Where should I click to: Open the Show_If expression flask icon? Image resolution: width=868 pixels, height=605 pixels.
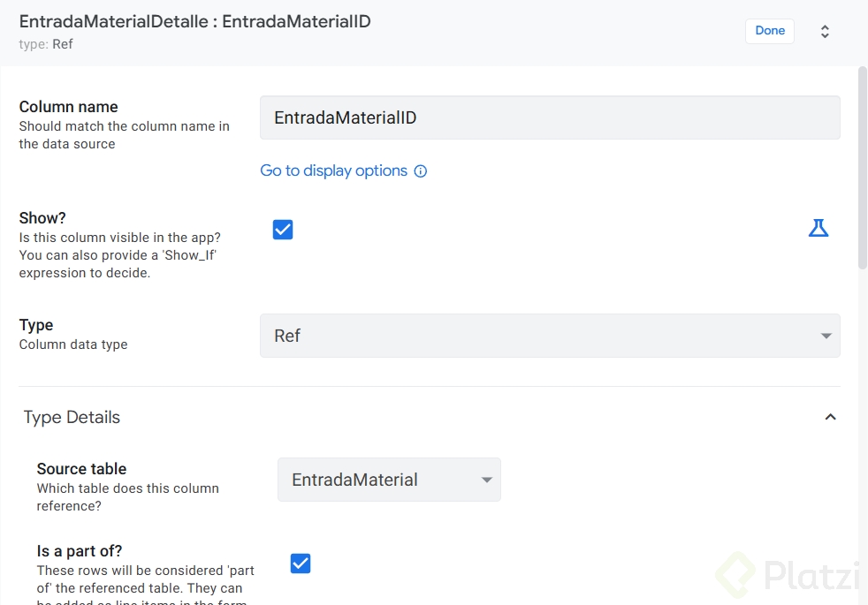819,228
